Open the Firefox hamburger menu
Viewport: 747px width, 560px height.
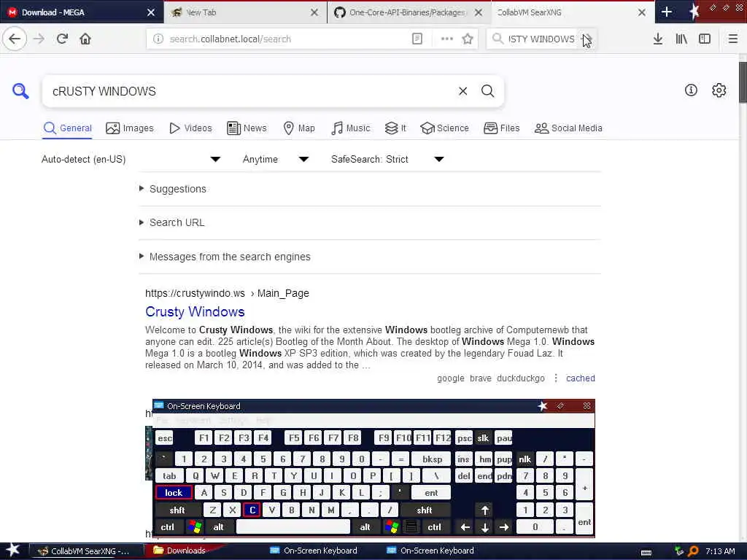[x=733, y=39]
